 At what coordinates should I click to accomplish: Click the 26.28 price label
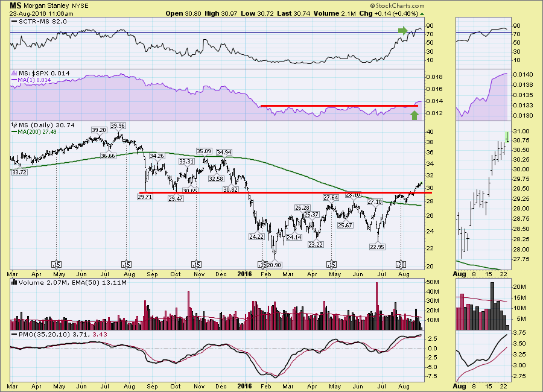pyautogui.click(x=302, y=207)
